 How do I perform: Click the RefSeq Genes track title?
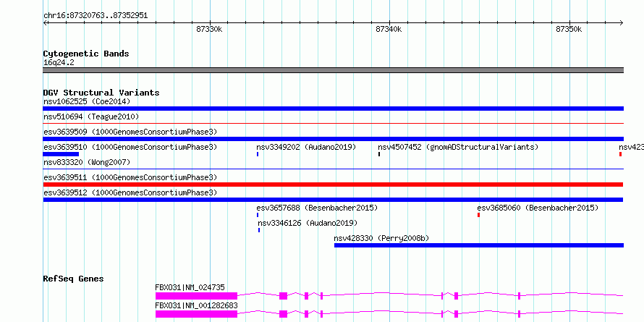(73, 279)
